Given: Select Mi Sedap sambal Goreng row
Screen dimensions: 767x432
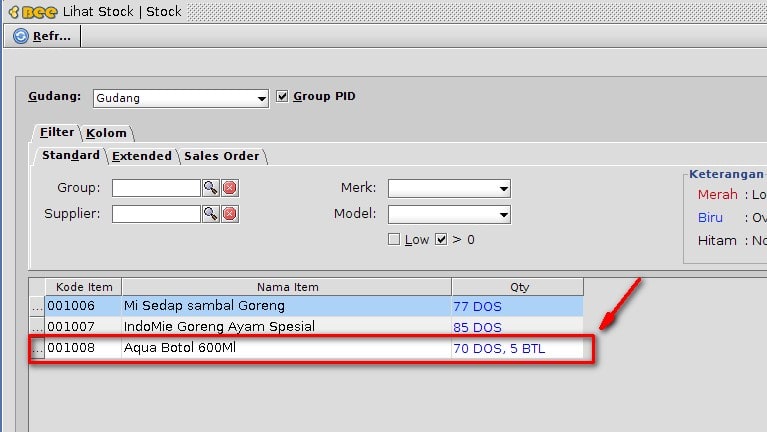Looking at the screenshot, I should 287,306.
